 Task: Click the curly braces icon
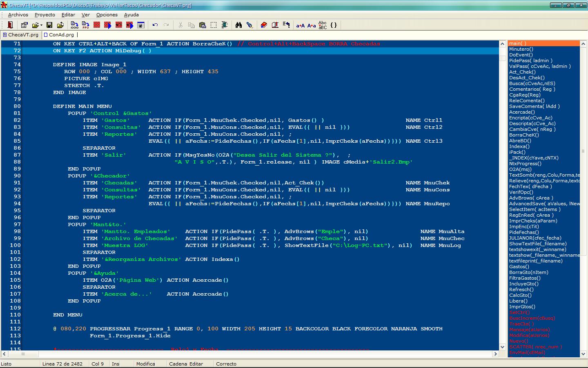[334, 25]
